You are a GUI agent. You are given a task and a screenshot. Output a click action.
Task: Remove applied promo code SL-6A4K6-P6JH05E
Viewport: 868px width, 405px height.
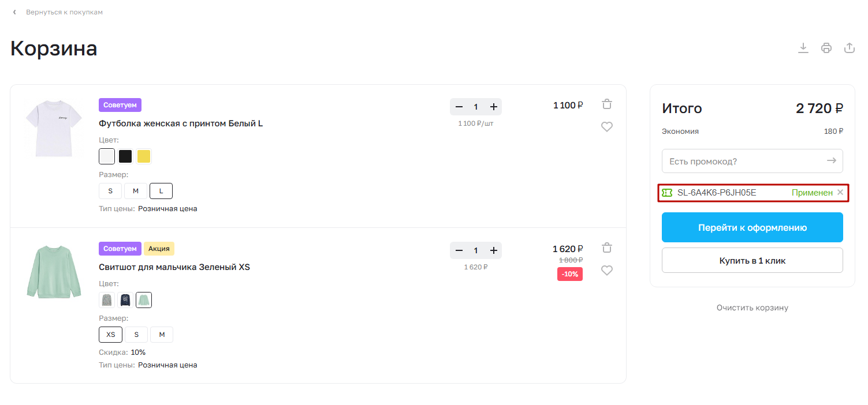pyautogui.click(x=840, y=193)
